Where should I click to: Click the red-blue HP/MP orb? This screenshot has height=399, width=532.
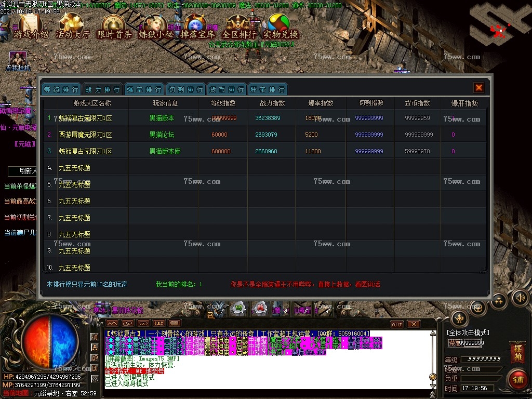pyautogui.click(x=50, y=342)
